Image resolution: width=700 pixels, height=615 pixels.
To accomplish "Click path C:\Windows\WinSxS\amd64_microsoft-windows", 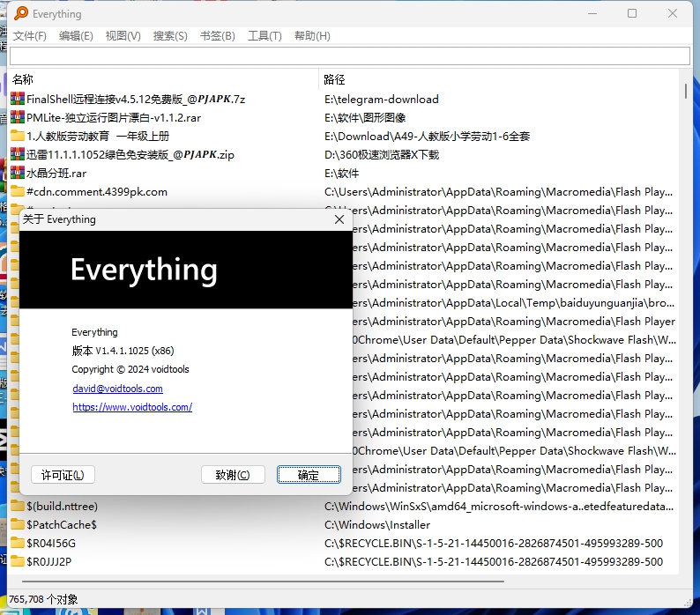I will [x=499, y=506].
